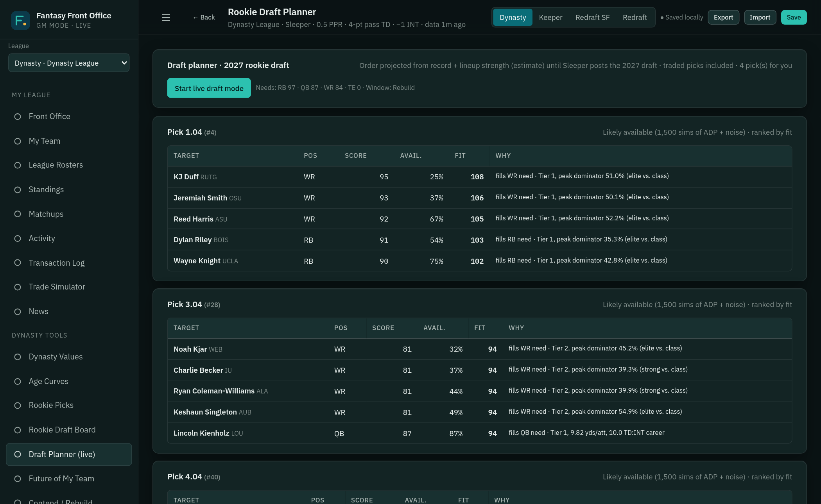Click the circle icon beside Future of My Team
The image size is (821, 504).
(x=18, y=479)
